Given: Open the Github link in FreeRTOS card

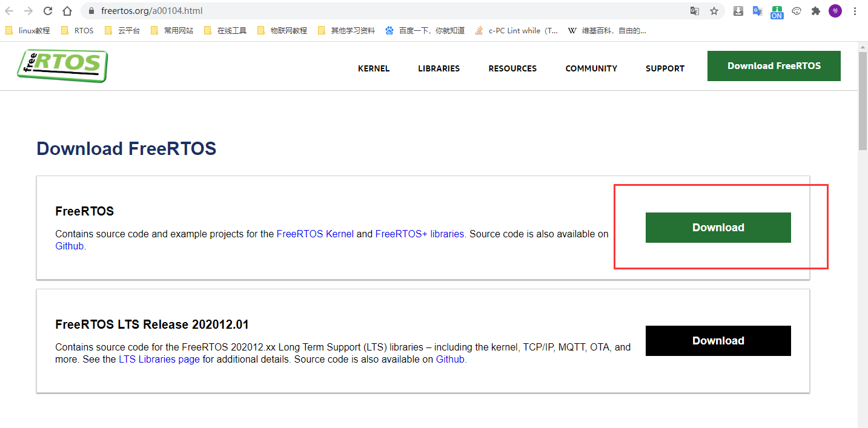Looking at the screenshot, I should click(70, 246).
